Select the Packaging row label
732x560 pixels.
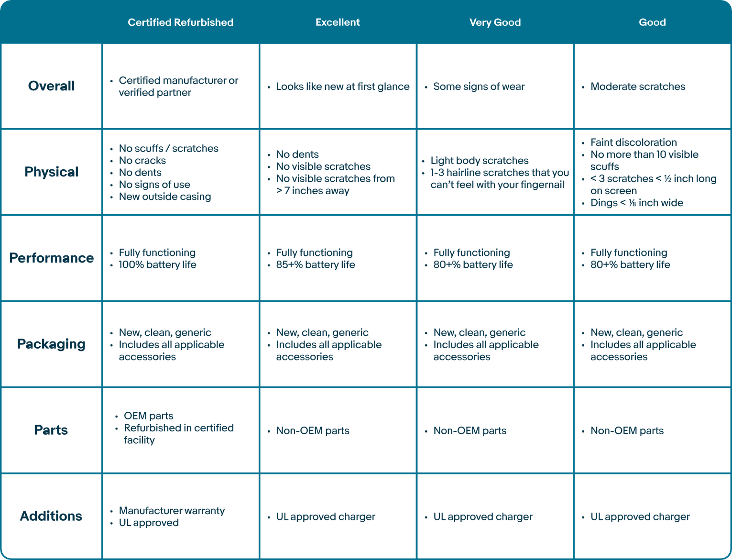point(51,344)
